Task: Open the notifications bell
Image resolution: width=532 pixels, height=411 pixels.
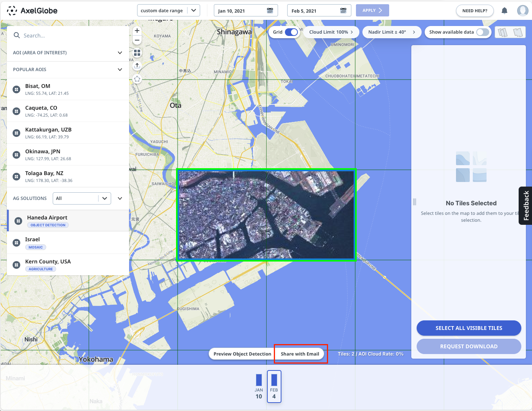Action: click(x=505, y=11)
